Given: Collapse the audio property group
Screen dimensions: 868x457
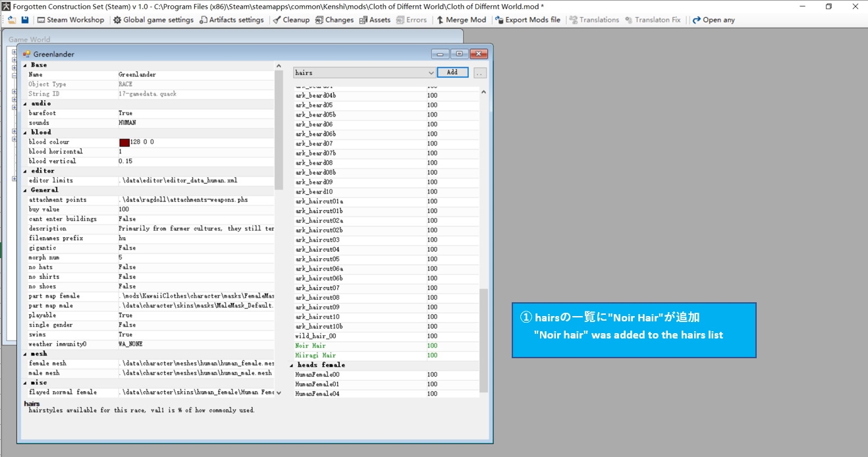Looking at the screenshot, I should [x=26, y=103].
